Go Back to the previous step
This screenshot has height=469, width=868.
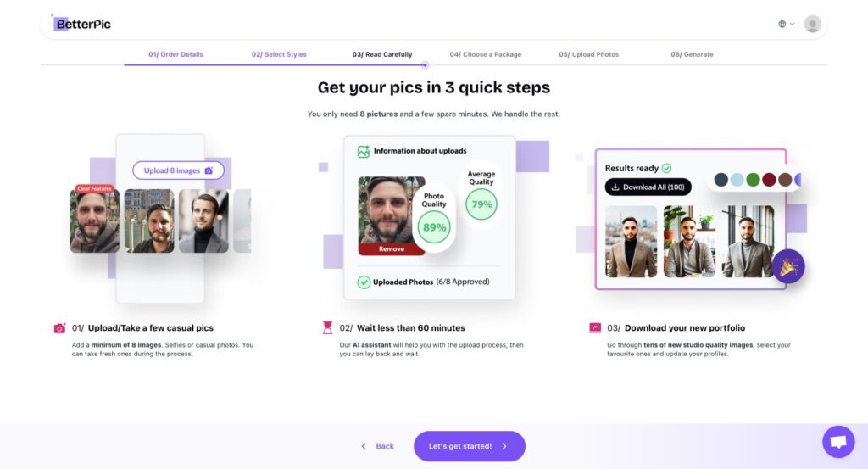[x=377, y=446]
